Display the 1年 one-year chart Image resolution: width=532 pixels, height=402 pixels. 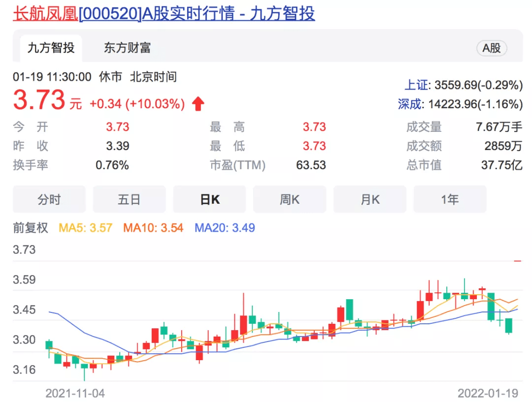(x=450, y=199)
